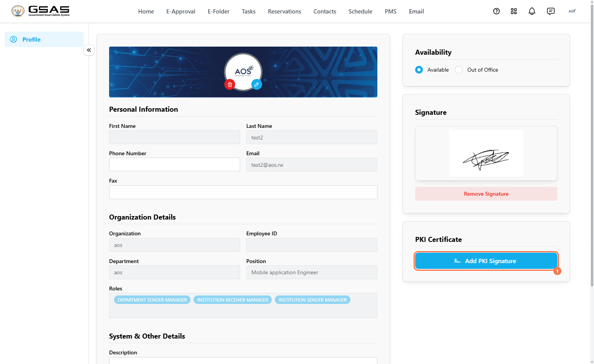Click the Organization Details heading

142,217
